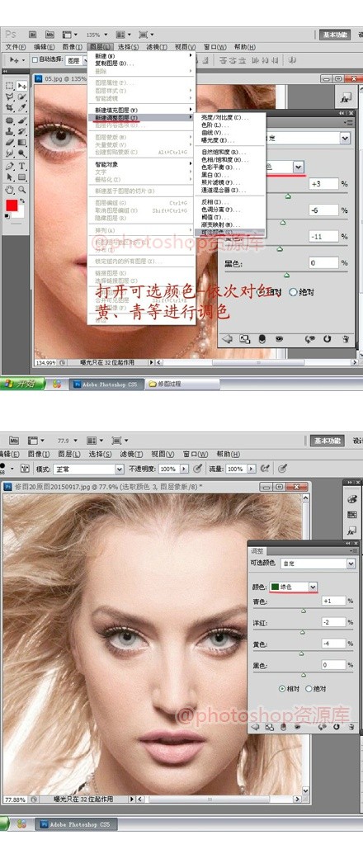Select the Move tool in the toolbox
The width and height of the screenshot is (363, 868).
(x=22, y=86)
